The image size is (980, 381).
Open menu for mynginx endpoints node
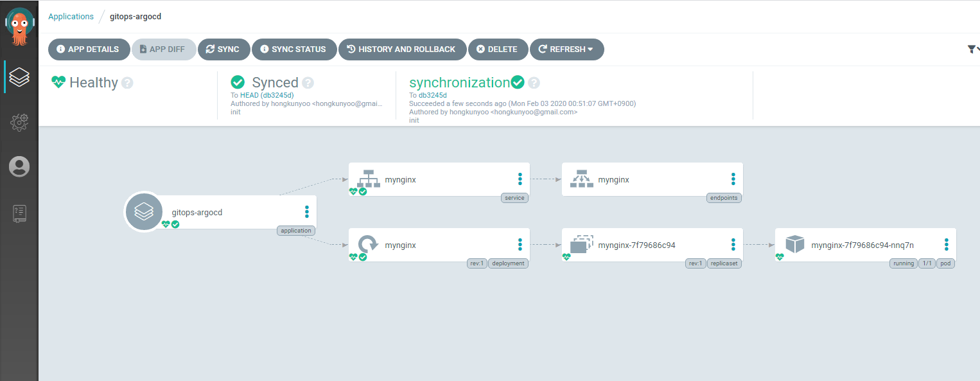(733, 179)
